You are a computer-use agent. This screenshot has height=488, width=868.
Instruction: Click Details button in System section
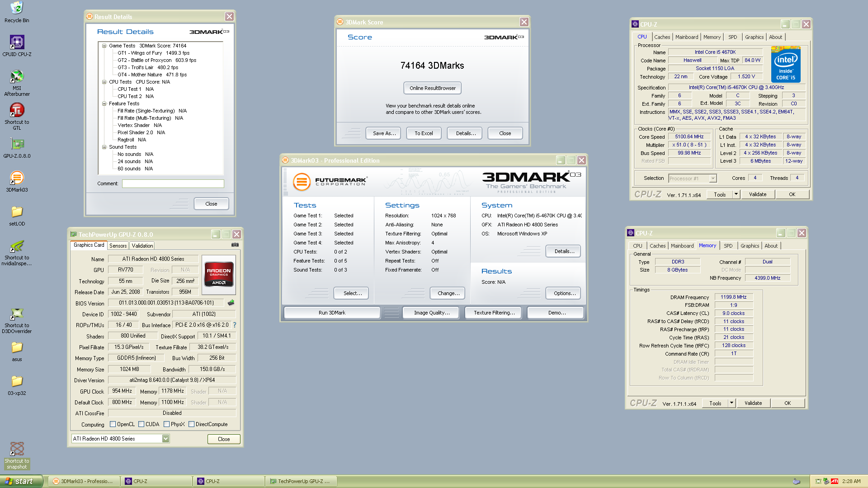564,251
